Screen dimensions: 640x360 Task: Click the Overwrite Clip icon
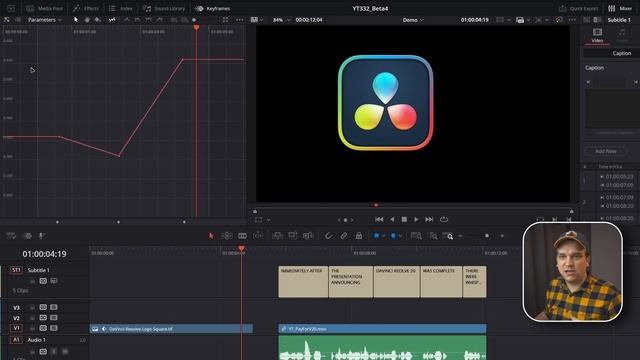[x=293, y=236]
